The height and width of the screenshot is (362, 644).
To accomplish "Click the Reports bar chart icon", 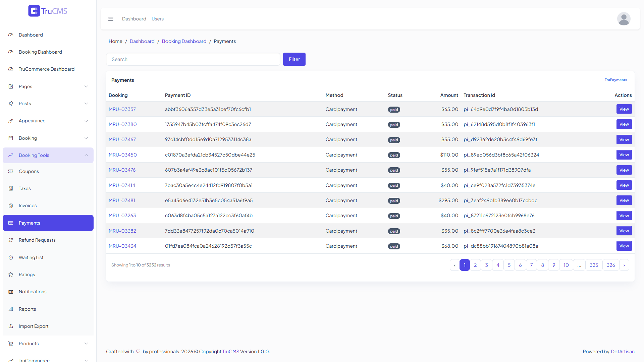I will tap(11, 309).
